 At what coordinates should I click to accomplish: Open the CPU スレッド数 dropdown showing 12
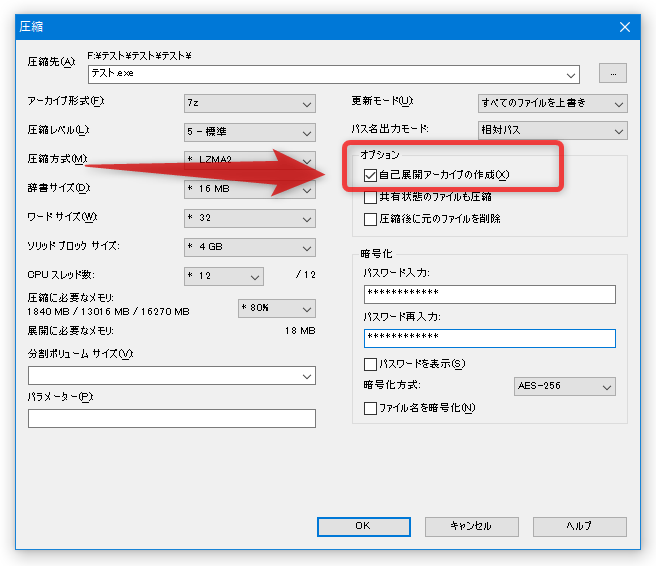[x=223, y=276]
